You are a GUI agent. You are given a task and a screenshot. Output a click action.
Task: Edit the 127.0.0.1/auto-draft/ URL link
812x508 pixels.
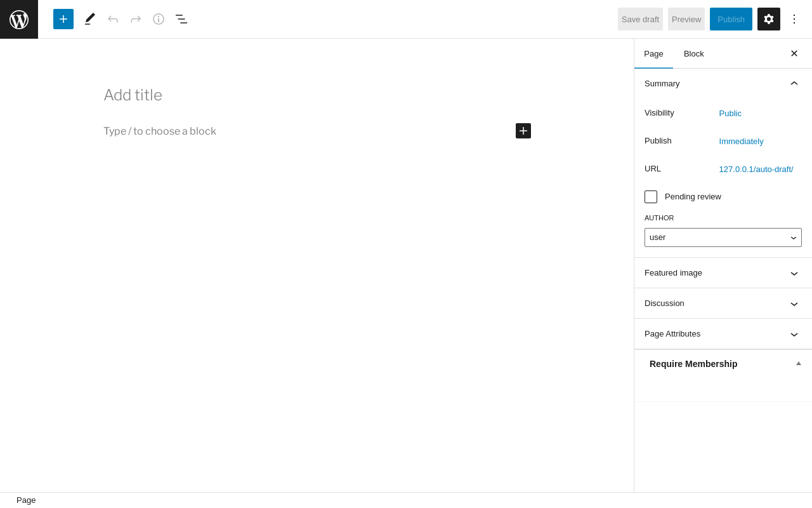[756, 170]
